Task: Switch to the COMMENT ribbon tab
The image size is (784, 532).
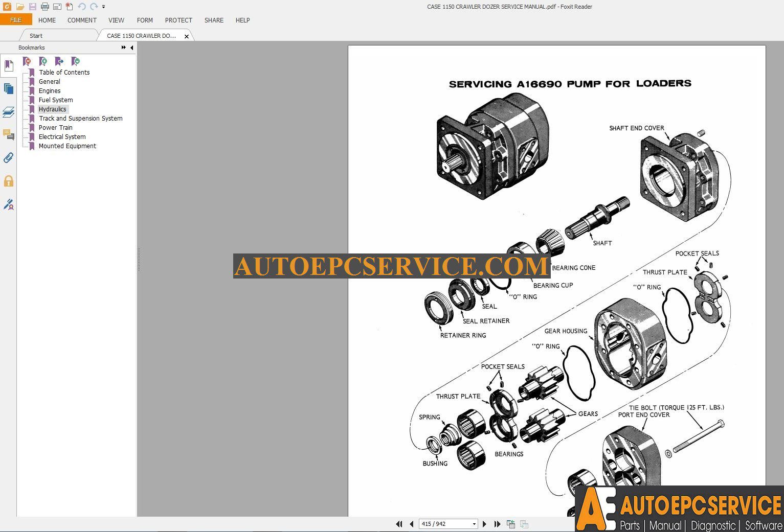Action: (82, 20)
